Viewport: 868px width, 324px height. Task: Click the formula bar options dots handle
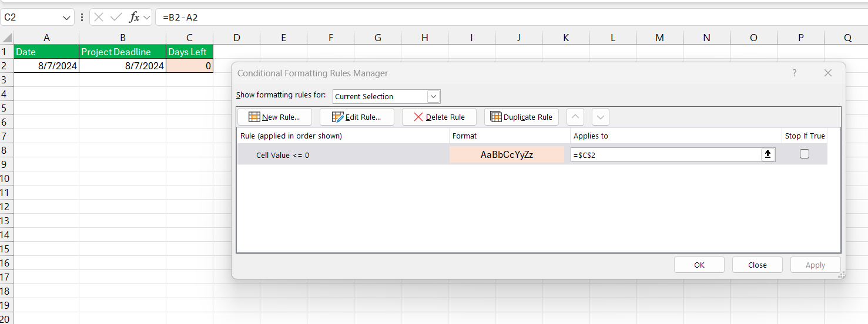click(x=82, y=17)
